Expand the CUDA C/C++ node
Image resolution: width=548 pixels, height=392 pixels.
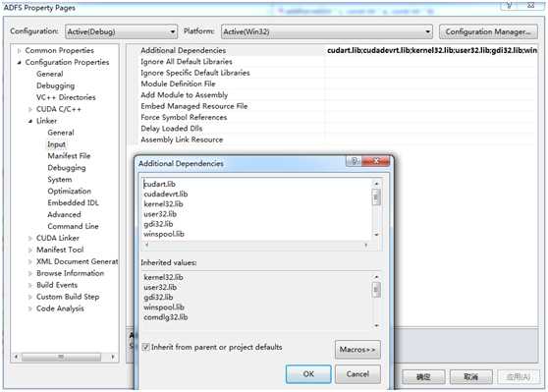pyautogui.click(x=30, y=109)
